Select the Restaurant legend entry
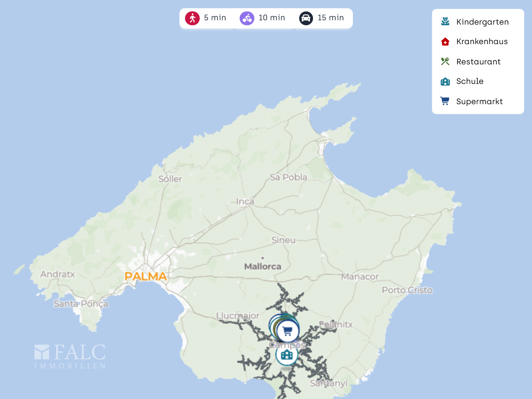 pos(478,61)
